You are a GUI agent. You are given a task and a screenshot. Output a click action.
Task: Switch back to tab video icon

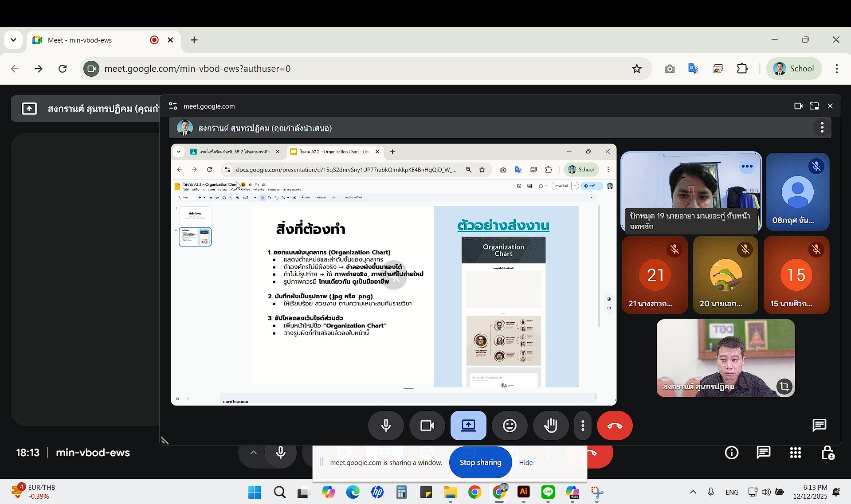tap(798, 106)
